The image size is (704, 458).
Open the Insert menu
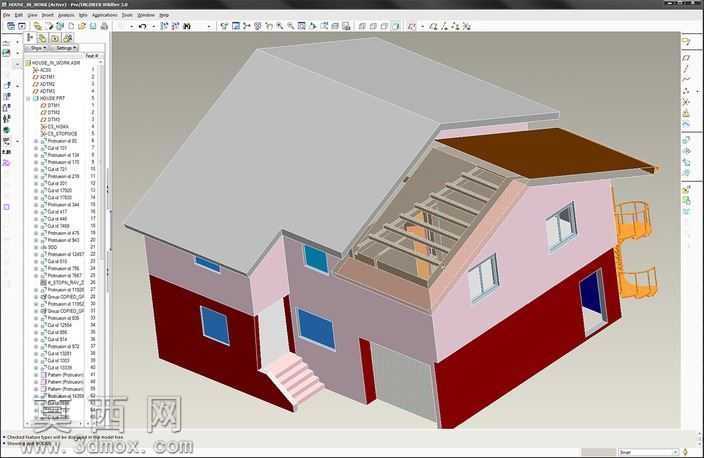click(48, 15)
